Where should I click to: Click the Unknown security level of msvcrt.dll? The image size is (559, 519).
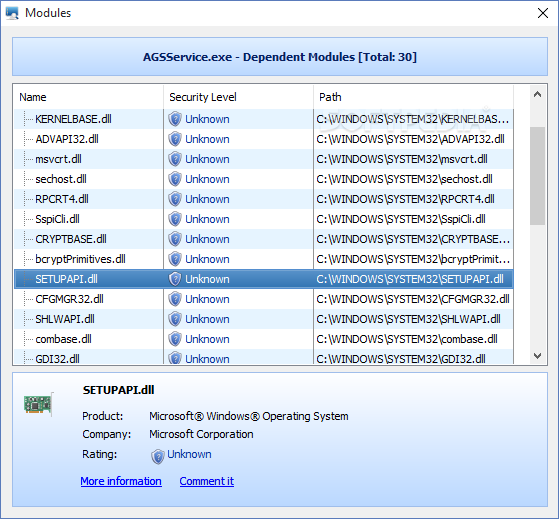207,159
